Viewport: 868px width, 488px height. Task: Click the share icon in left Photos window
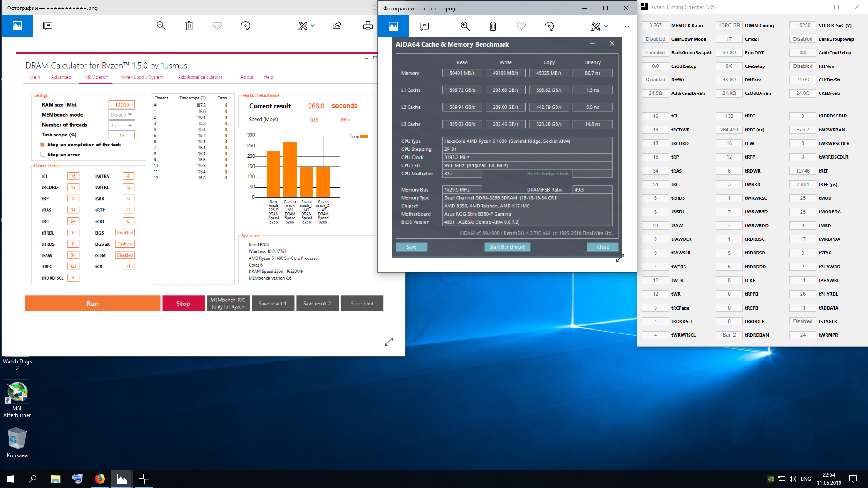[337, 26]
